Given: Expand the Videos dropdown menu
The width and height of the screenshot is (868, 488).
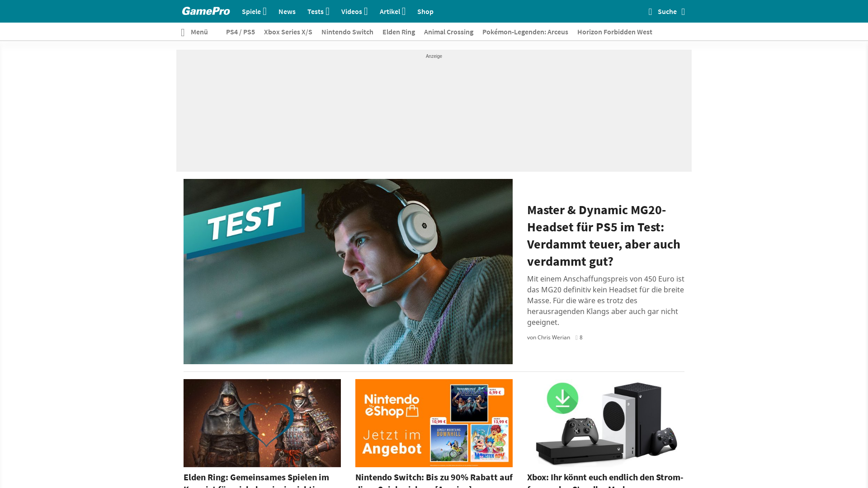Looking at the screenshot, I should [x=354, y=12].
